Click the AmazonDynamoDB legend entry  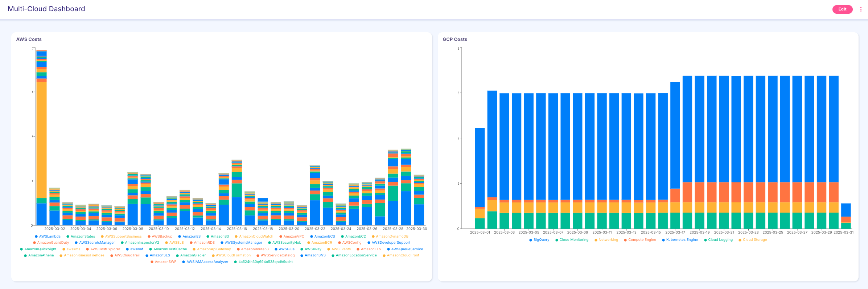pyautogui.click(x=392, y=236)
